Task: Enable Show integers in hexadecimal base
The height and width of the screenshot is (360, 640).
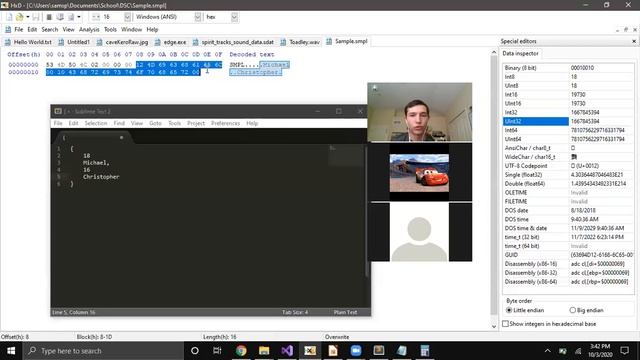Action: [549, 324]
